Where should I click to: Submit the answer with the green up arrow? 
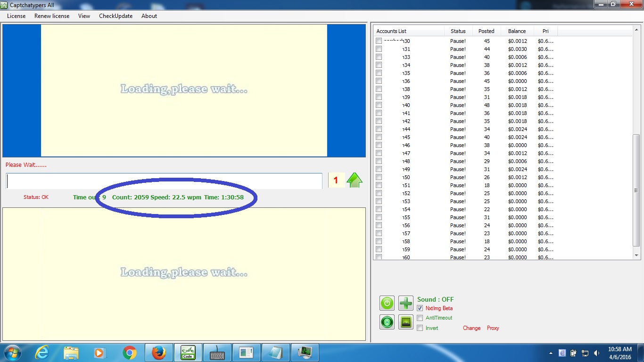(355, 180)
